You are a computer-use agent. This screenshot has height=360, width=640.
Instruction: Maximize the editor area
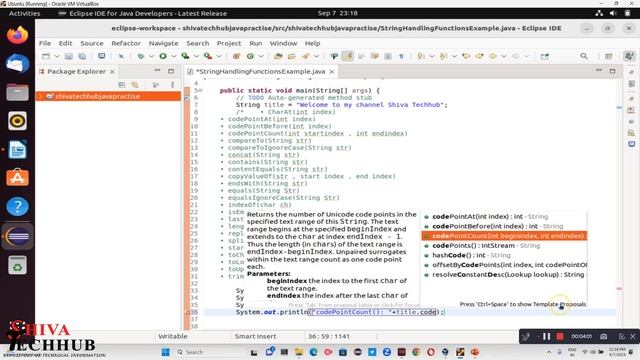click(x=612, y=71)
